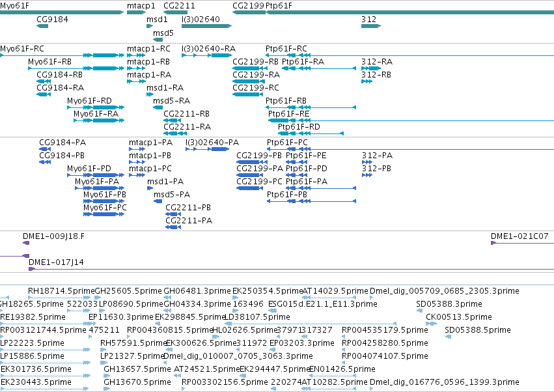Screen dimensions: 554x392
Task: Click the Myo61F-RB transcript
Action: 76,68
